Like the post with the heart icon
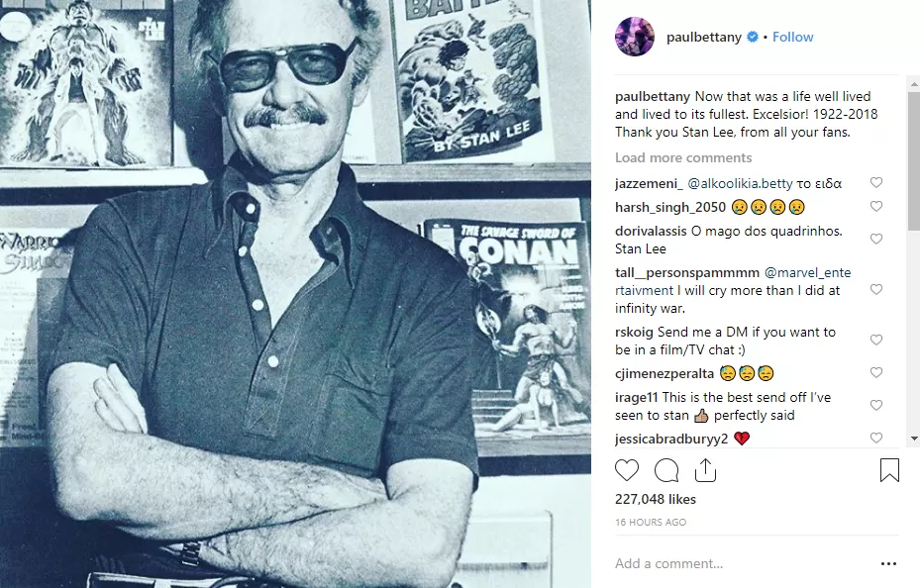 tap(627, 470)
